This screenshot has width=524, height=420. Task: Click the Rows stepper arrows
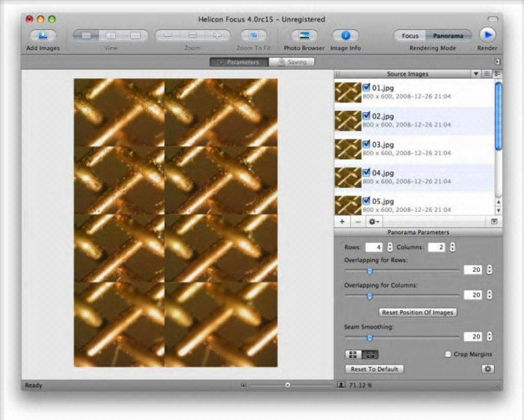[x=390, y=247]
